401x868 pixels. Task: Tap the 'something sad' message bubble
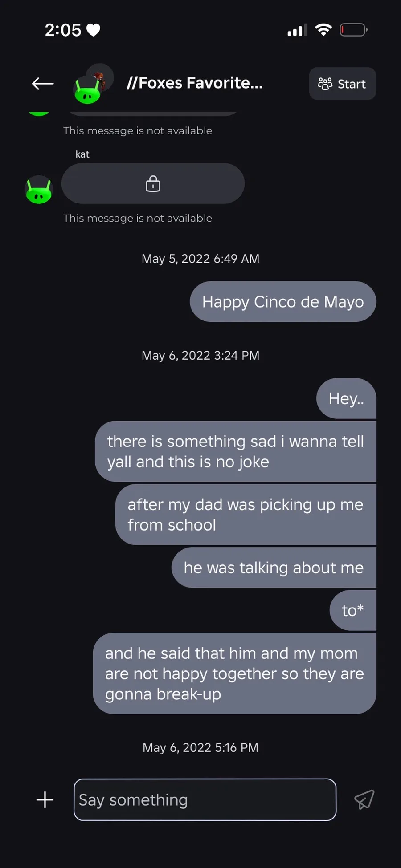click(235, 451)
